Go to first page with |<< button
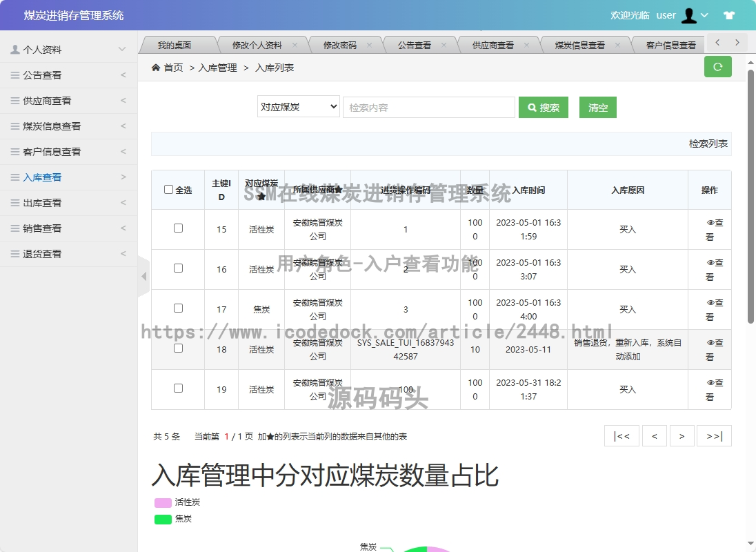The image size is (756, 552). tap(621, 436)
